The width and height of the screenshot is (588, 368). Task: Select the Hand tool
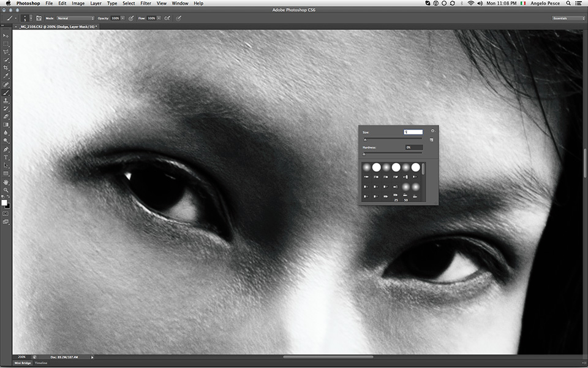[6, 183]
